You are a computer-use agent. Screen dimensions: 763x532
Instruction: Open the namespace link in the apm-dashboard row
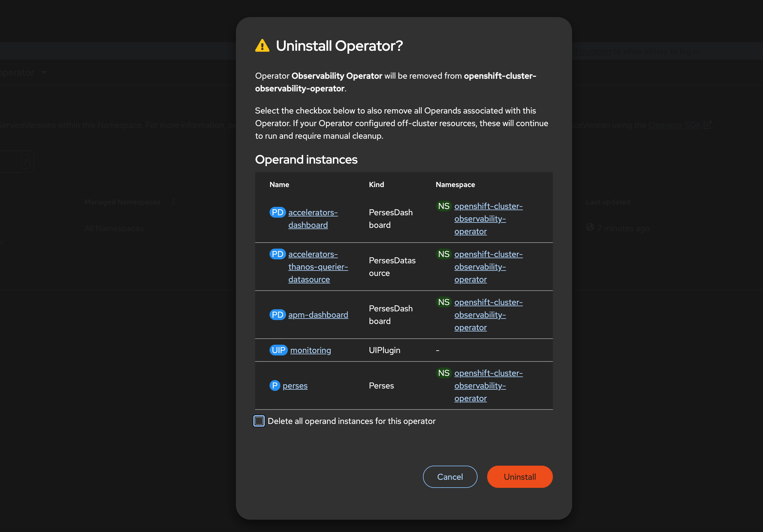pos(488,315)
